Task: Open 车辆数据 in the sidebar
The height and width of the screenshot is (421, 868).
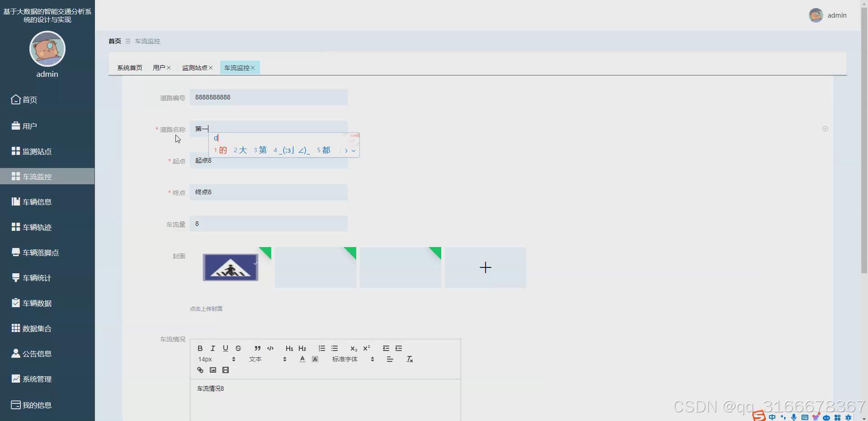Action: 47,303
